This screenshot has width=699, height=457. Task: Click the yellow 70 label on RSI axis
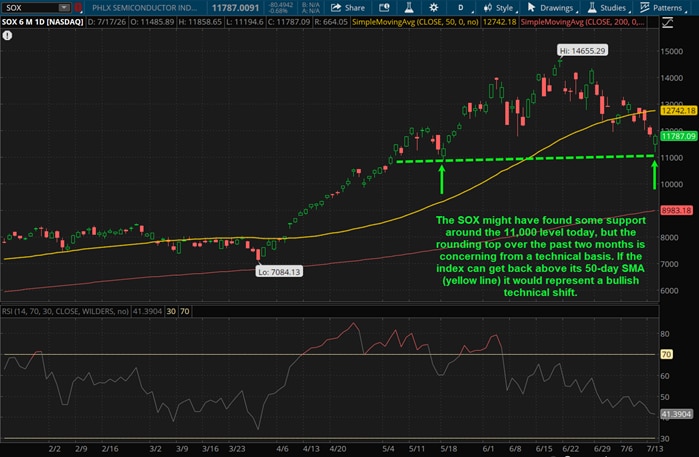click(x=666, y=354)
